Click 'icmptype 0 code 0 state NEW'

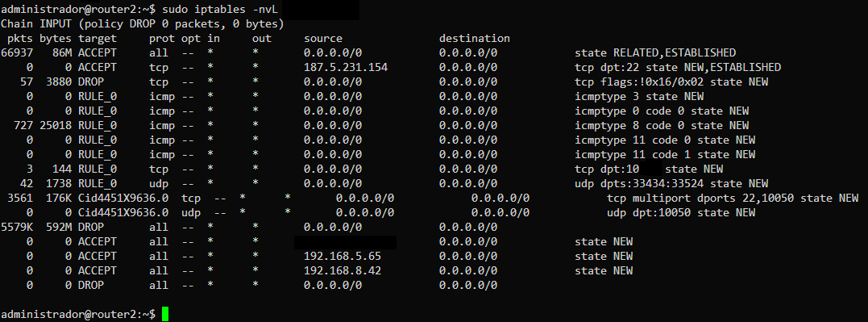[x=662, y=111]
